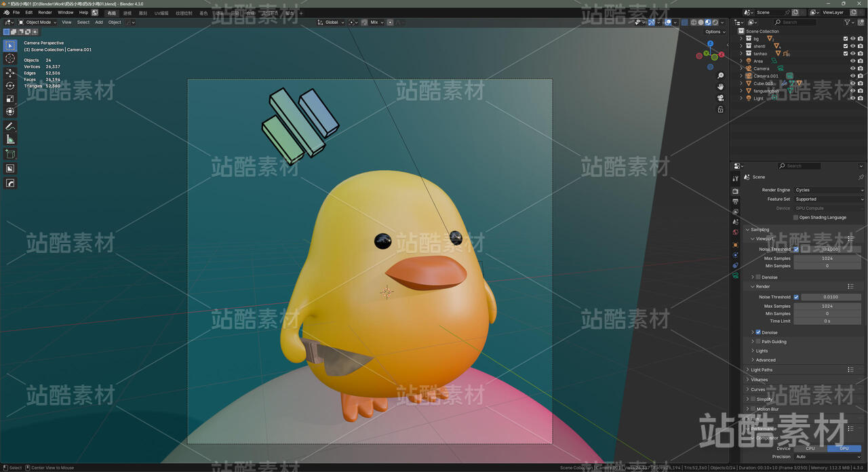Open the Feature Set dropdown
The image size is (868, 472).
point(829,199)
